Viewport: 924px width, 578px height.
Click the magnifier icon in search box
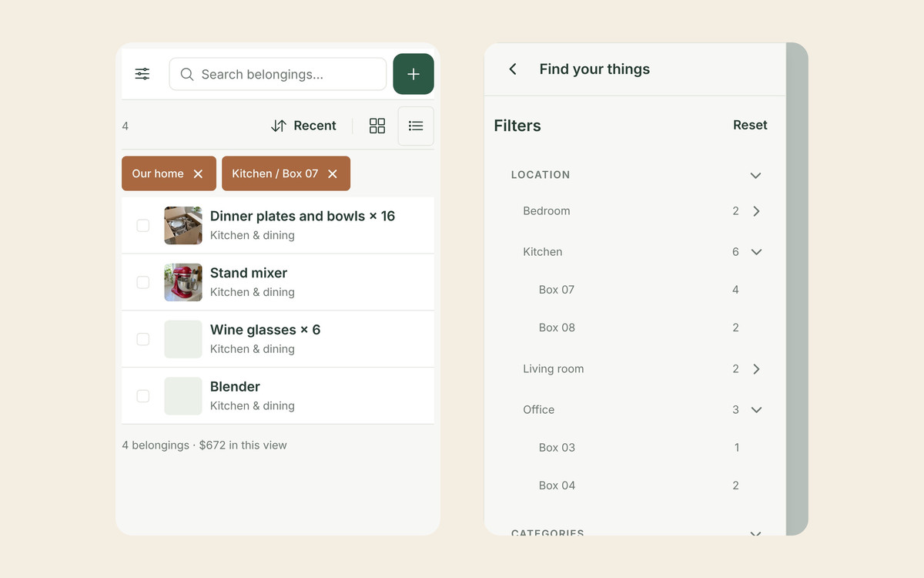point(187,75)
